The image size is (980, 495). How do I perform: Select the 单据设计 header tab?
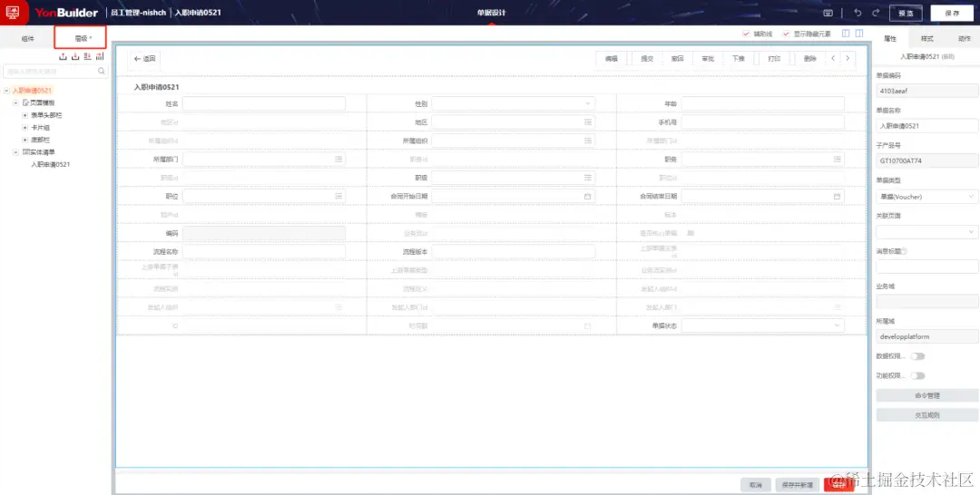[x=491, y=13]
